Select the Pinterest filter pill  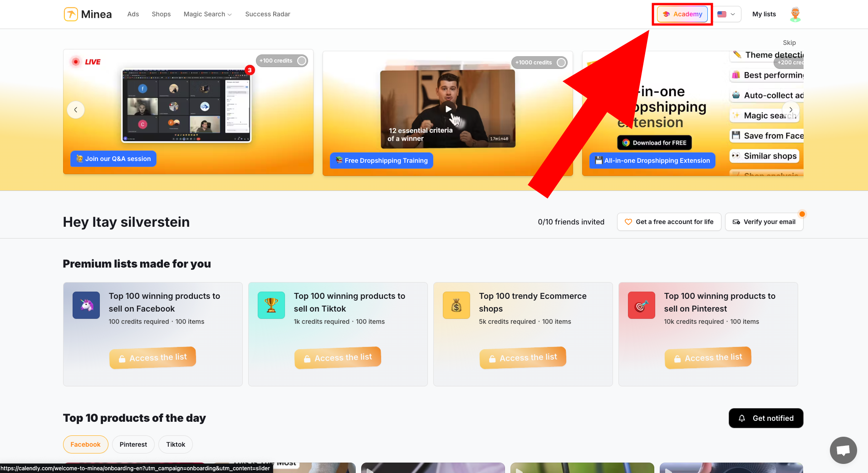click(x=133, y=444)
